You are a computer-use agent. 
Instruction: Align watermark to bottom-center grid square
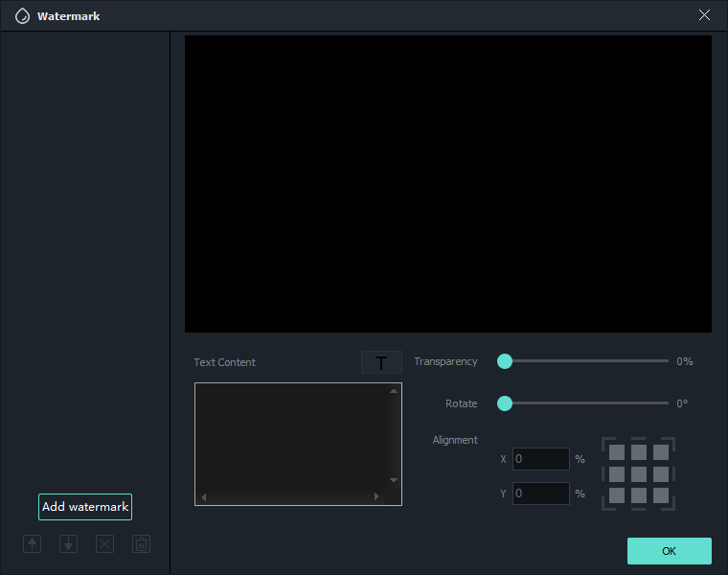click(639, 495)
